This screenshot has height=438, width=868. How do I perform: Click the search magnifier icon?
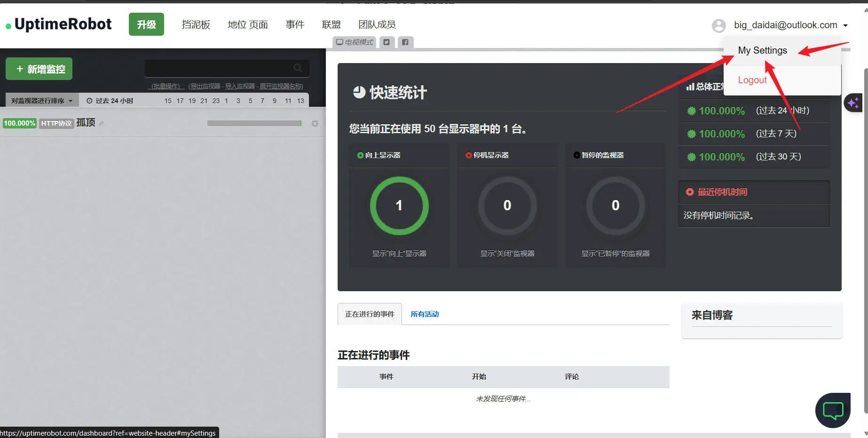298,68
